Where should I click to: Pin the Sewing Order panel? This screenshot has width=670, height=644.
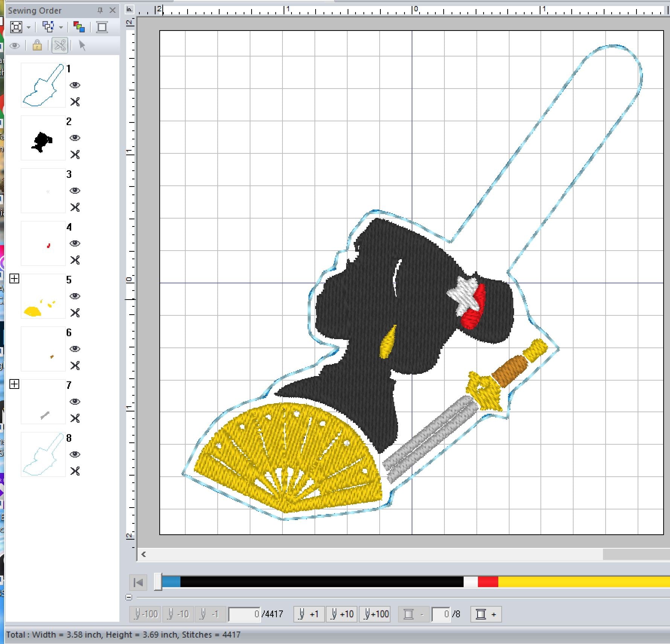[x=100, y=11]
